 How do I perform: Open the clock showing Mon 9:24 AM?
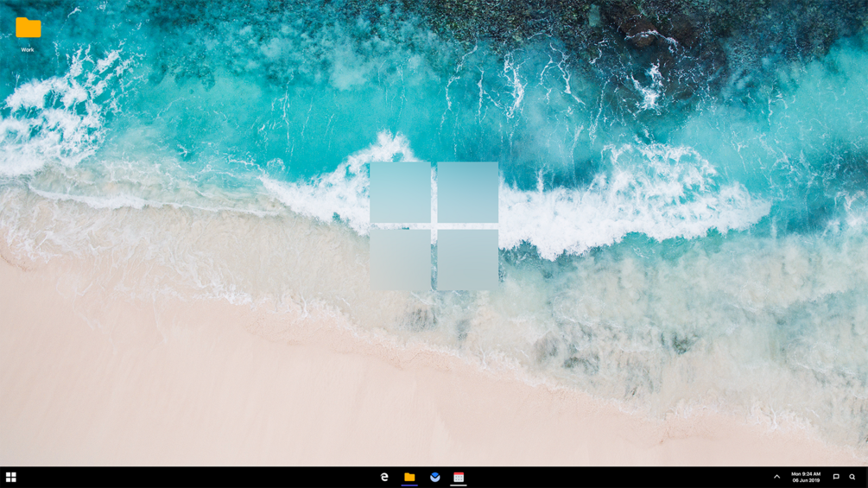click(x=806, y=477)
